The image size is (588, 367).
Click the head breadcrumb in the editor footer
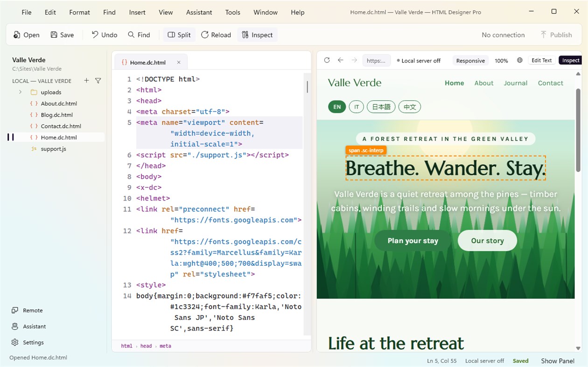click(x=146, y=346)
